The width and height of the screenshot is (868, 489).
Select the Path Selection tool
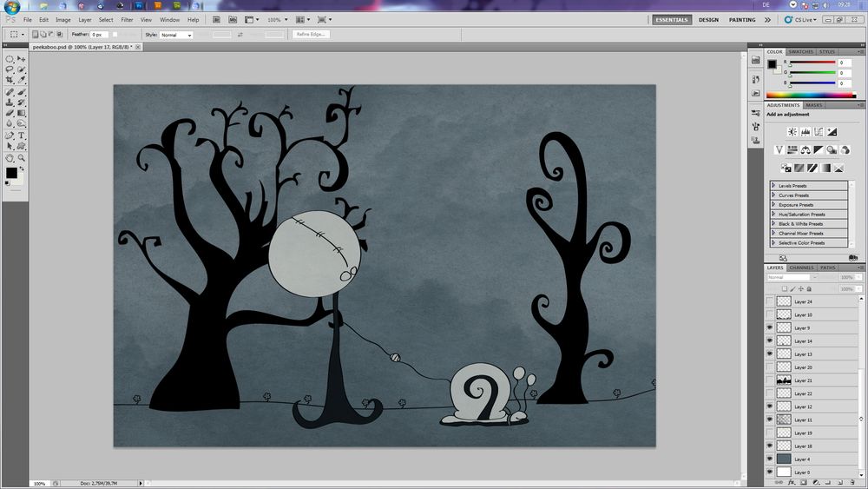tap(10, 146)
